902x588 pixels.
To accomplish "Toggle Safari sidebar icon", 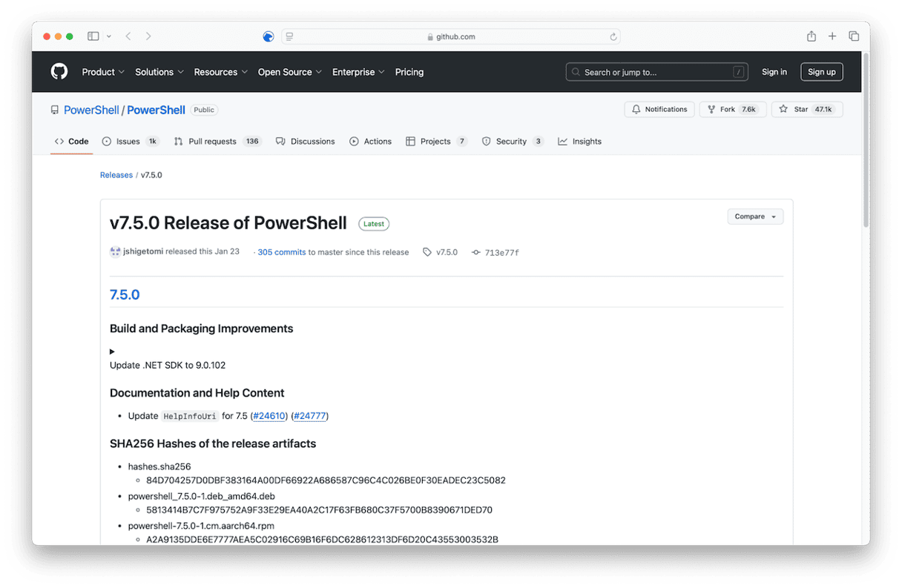I will (93, 36).
